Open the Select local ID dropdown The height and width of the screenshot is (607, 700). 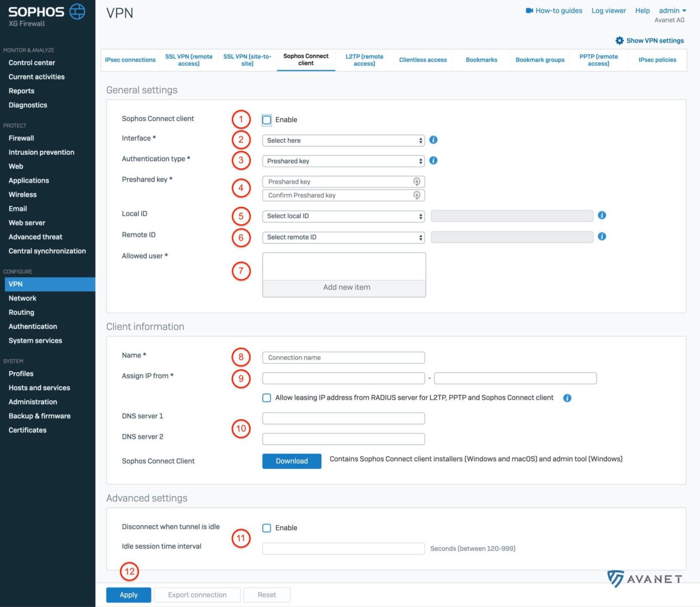coord(343,216)
